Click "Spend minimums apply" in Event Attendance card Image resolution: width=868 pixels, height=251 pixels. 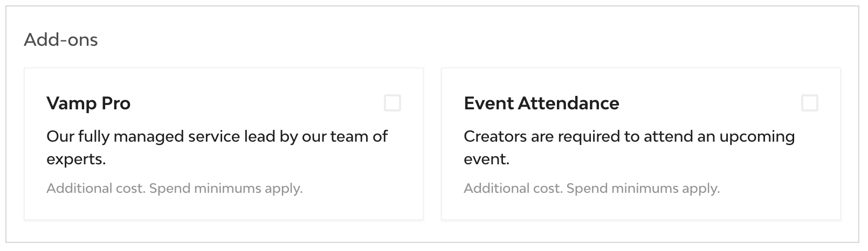tap(643, 189)
